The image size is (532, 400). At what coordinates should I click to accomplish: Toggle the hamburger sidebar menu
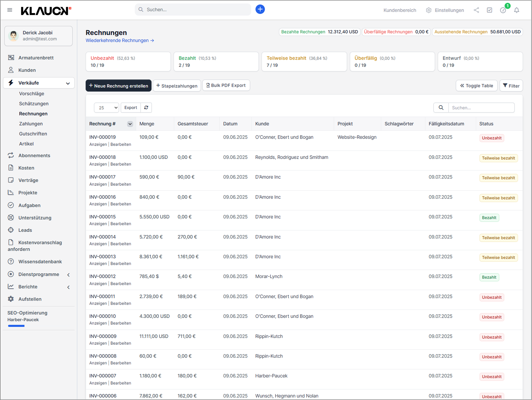click(x=10, y=10)
